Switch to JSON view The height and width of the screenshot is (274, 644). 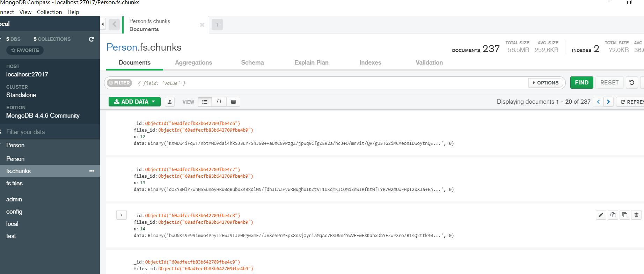[219, 102]
